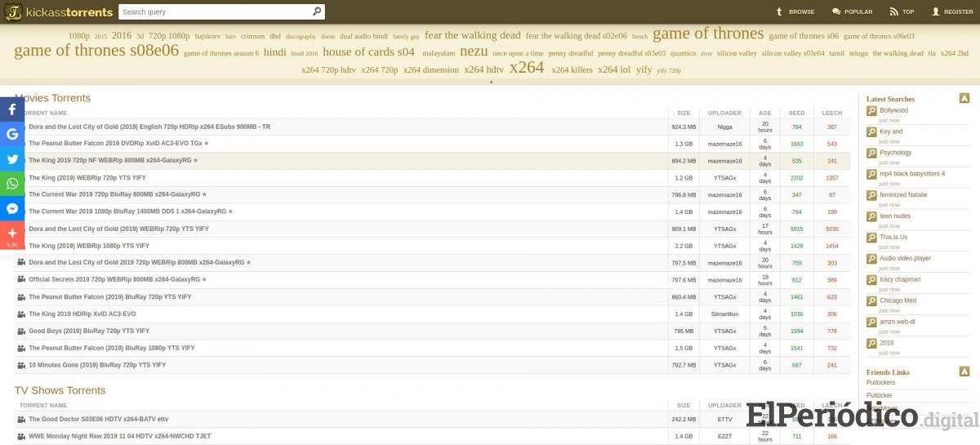The height and width of the screenshot is (445, 980).
Task: Collapse the tag cloud with the small arrow
Action: (491, 81)
